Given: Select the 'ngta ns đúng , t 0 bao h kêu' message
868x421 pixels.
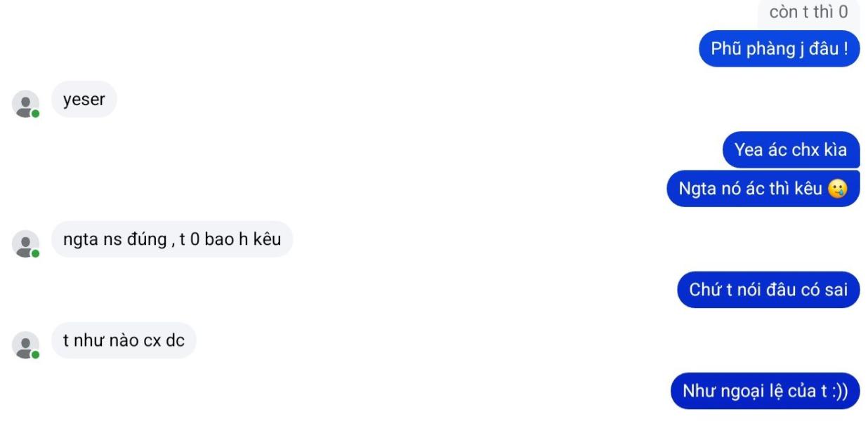Looking at the screenshot, I should click(172, 239).
